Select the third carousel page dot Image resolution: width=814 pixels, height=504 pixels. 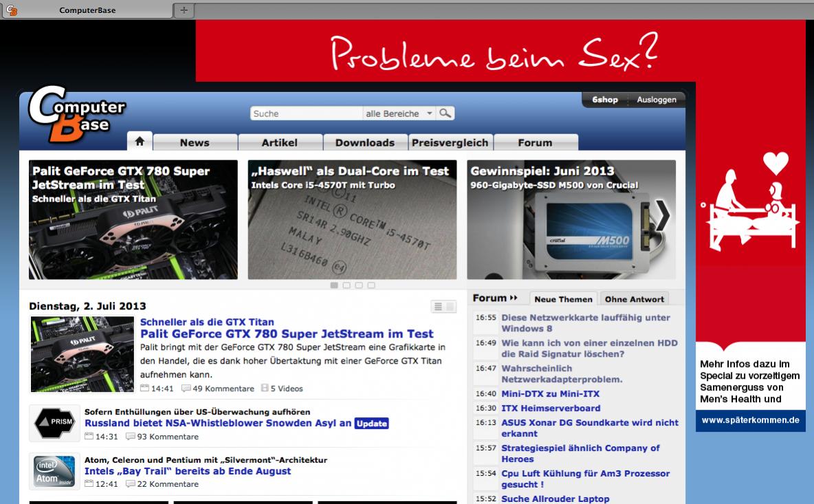click(x=359, y=285)
